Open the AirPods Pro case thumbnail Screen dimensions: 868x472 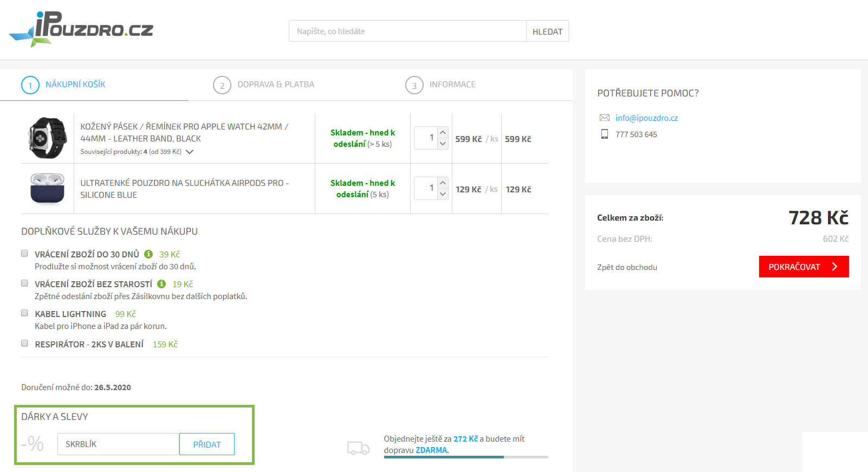pyautogui.click(x=47, y=189)
